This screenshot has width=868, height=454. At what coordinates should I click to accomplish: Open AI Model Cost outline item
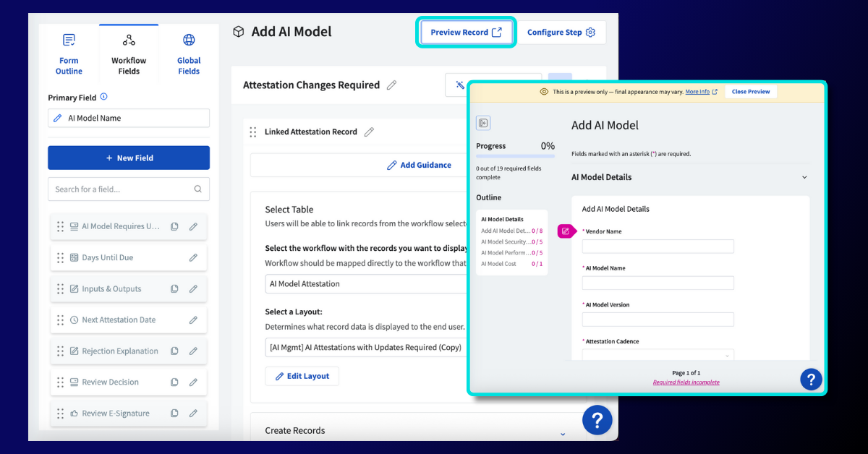pyautogui.click(x=511, y=264)
